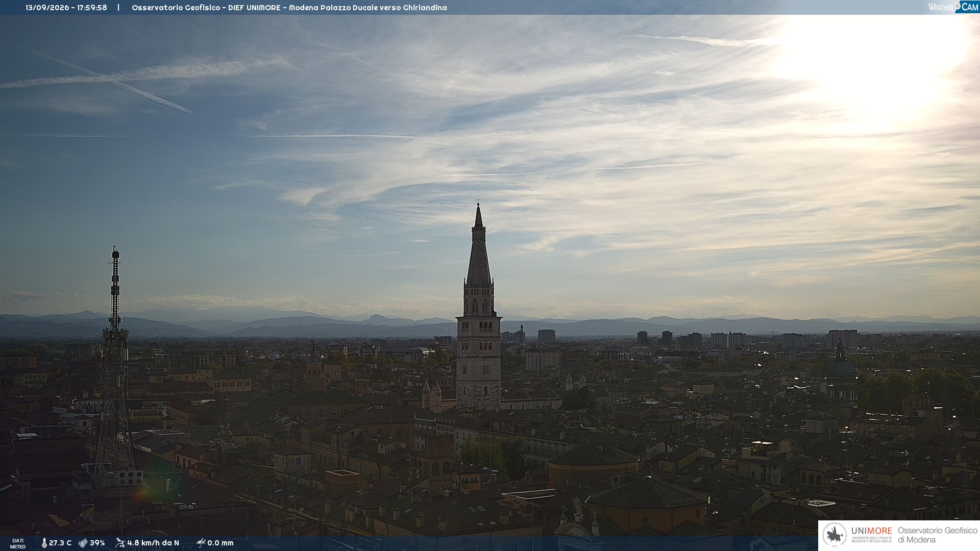Click the humidity water drops icon
The width and height of the screenshot is (980, 551).
(83, 543)
